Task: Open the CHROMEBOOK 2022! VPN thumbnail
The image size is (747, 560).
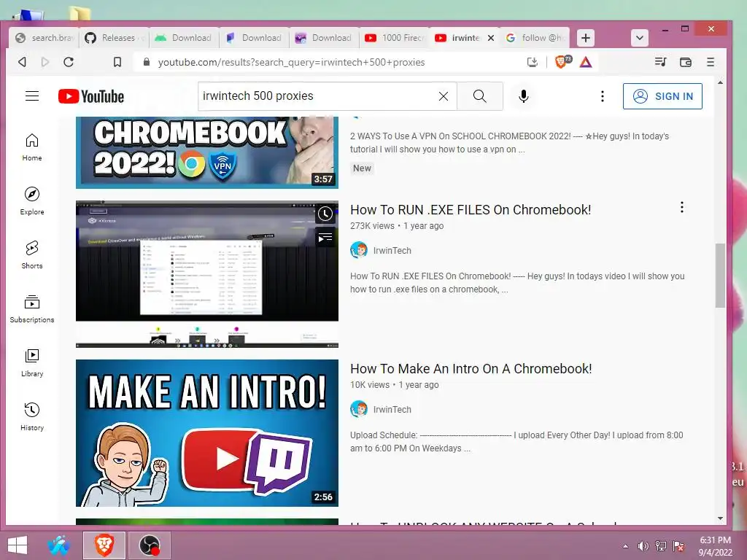Action: pyautogui.click(x=207, y=152)
